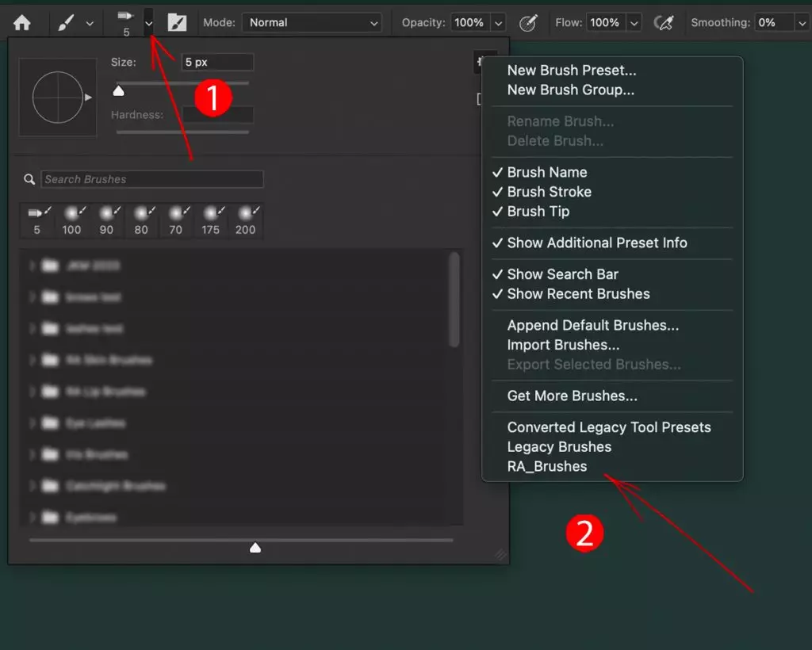
Task: Pick the recent brush labeled 70
Action: tap(176, 220)
